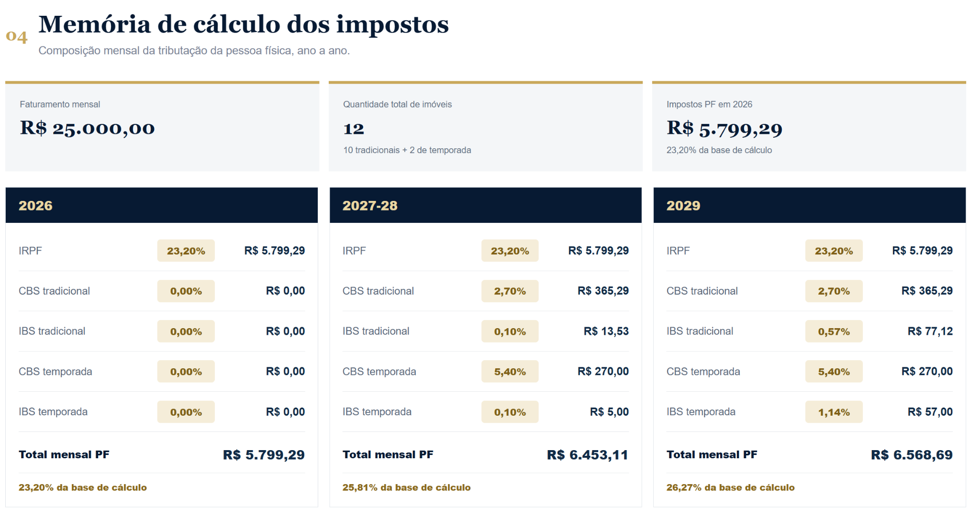Click the 26,27% da base de cálculo text
The height and width of the screenshot is (508, 980).
[730, 487]
